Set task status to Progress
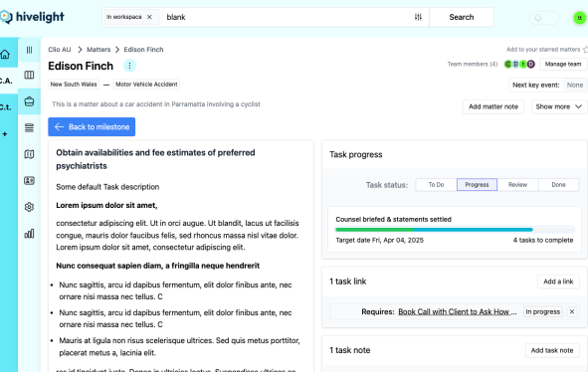Screen dimensions: 588x372 [477, 185]
